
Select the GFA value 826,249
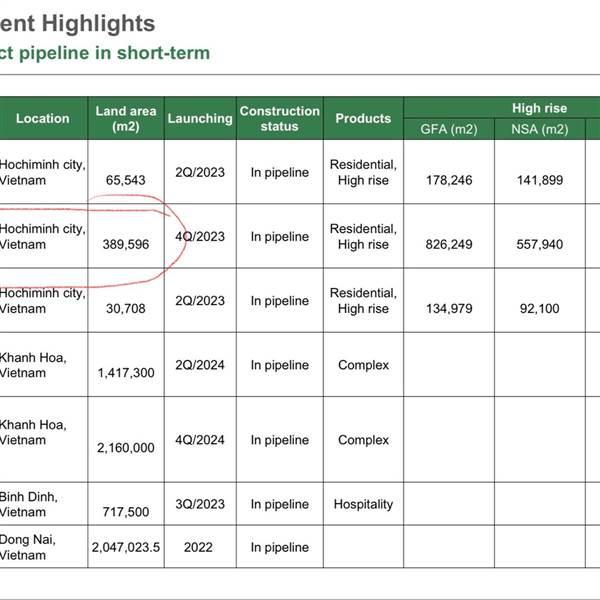449,244
